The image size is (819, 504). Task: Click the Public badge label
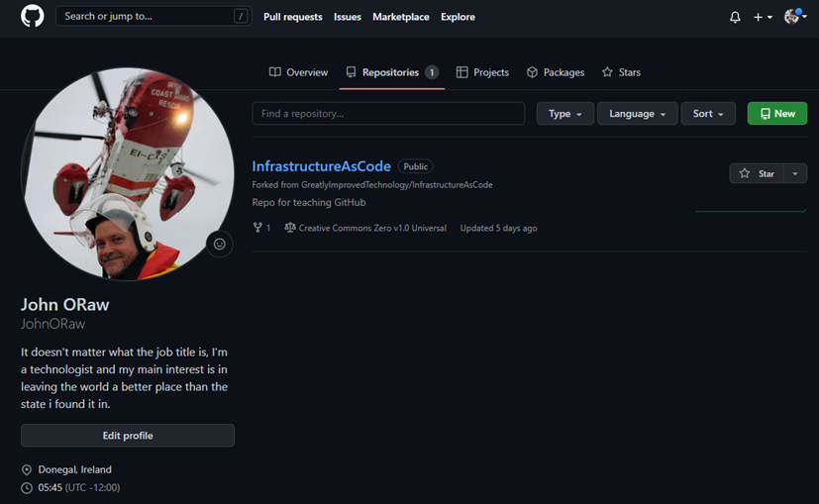tap(415, 166)
